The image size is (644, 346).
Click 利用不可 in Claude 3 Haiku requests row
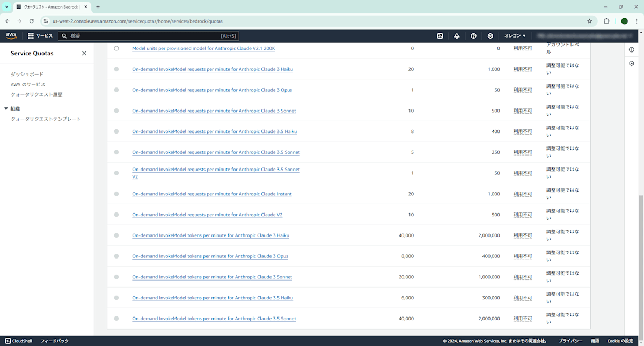522,69
